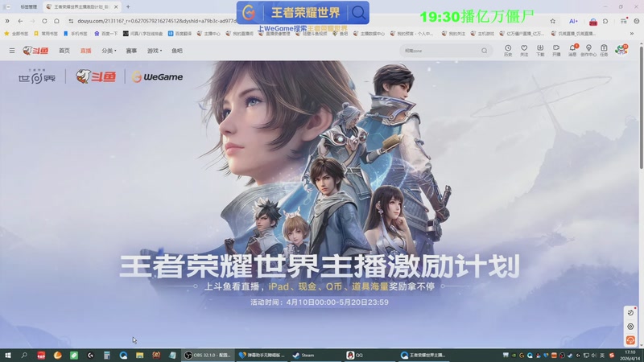Click the browser home button
644x362 pixels.
(56, 21)
